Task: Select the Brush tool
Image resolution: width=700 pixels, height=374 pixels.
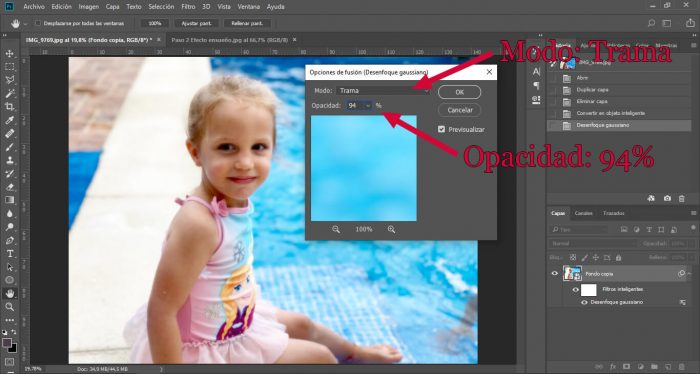Action: tap(9, 147)
